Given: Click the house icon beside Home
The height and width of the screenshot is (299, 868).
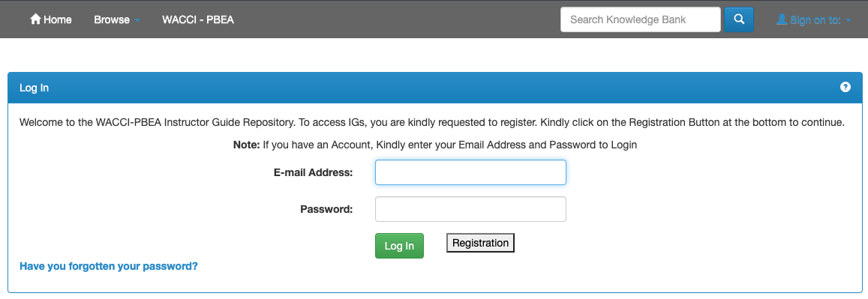Looking at the screenshot, I should click(35, 19).
